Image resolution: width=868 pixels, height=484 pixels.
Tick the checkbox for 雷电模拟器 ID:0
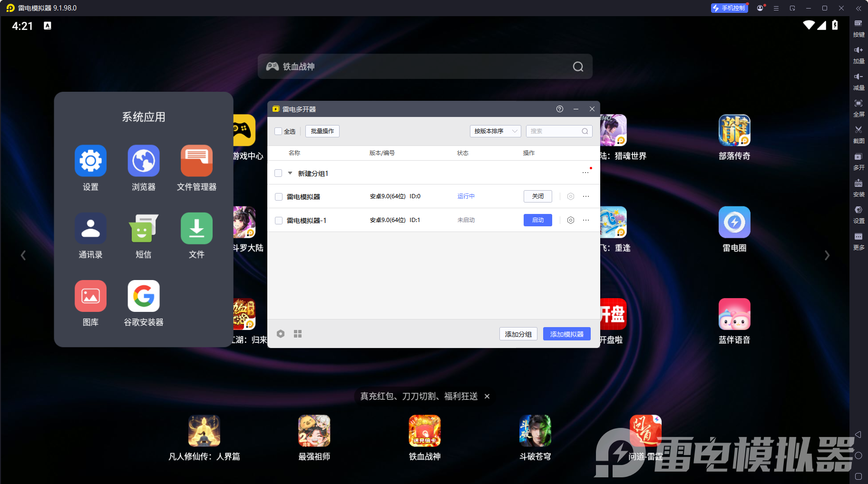(279, 197)
